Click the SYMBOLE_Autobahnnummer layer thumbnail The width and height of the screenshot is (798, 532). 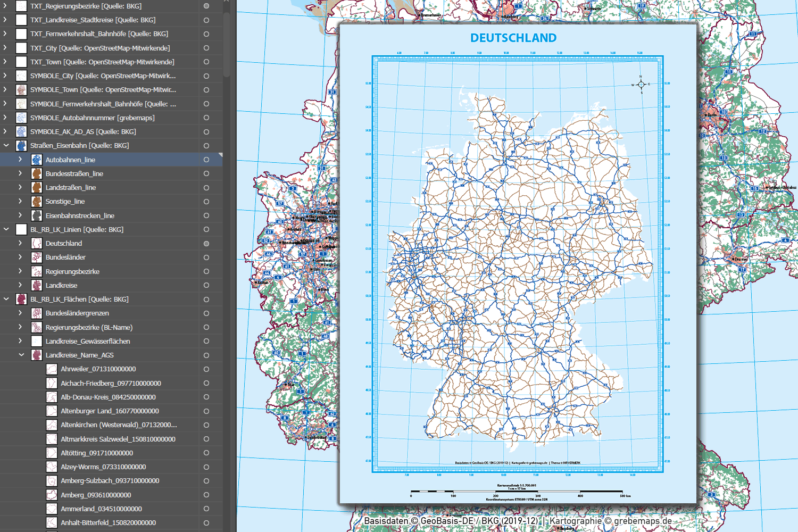(x=21, y=118)
